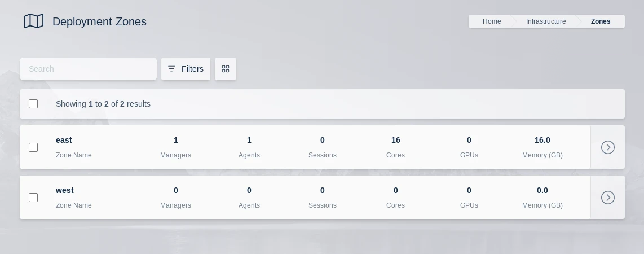Click the filter lines icon
644x254 pixels.
coord(171,69)
